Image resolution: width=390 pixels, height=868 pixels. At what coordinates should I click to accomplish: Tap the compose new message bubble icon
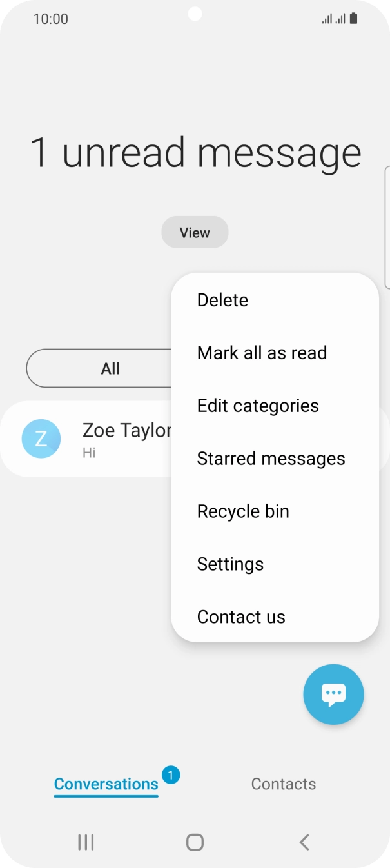point(333,695)
